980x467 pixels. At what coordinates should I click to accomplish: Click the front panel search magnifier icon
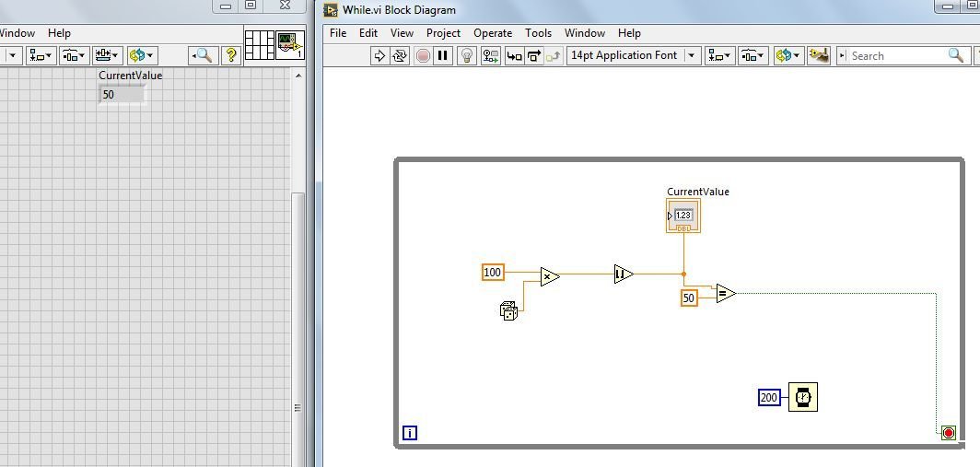[204, 55]
